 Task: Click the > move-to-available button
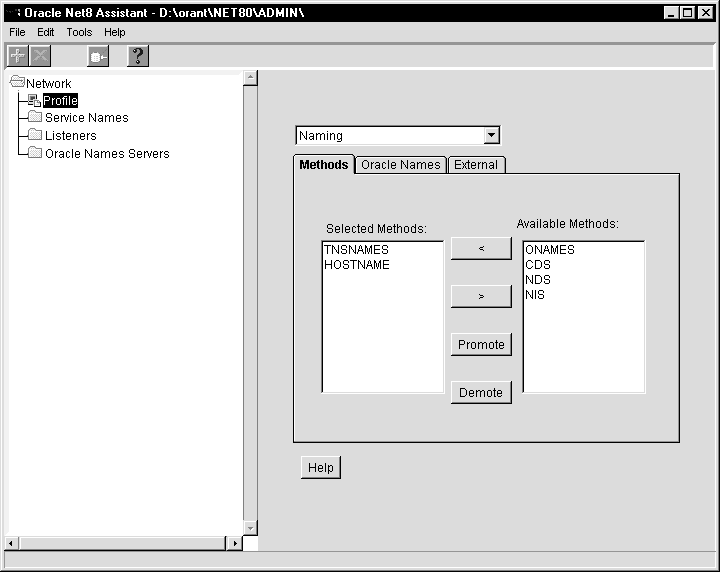481,297
